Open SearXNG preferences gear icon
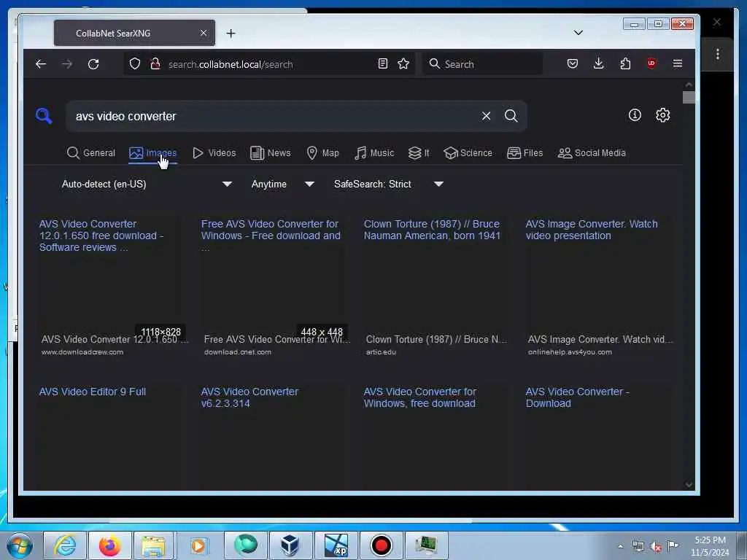Image resolution: width=747 pixels, height=560 pixels. pyautogui.click(x=662, y=114)
